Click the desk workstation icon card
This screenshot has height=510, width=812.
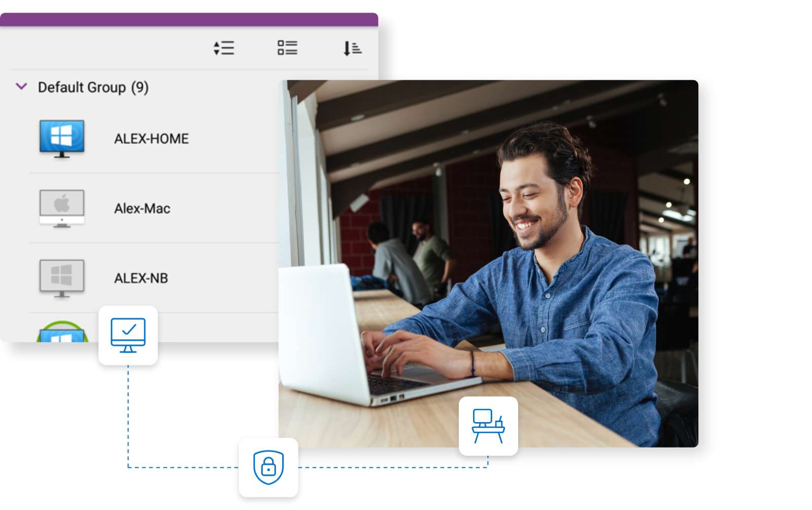click(488, 426)
